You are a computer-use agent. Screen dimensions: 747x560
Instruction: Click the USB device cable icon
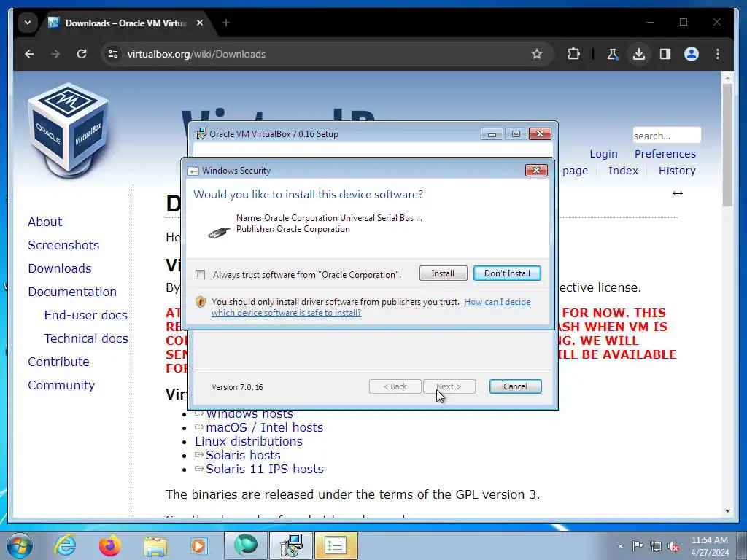(x=219, y=233)
